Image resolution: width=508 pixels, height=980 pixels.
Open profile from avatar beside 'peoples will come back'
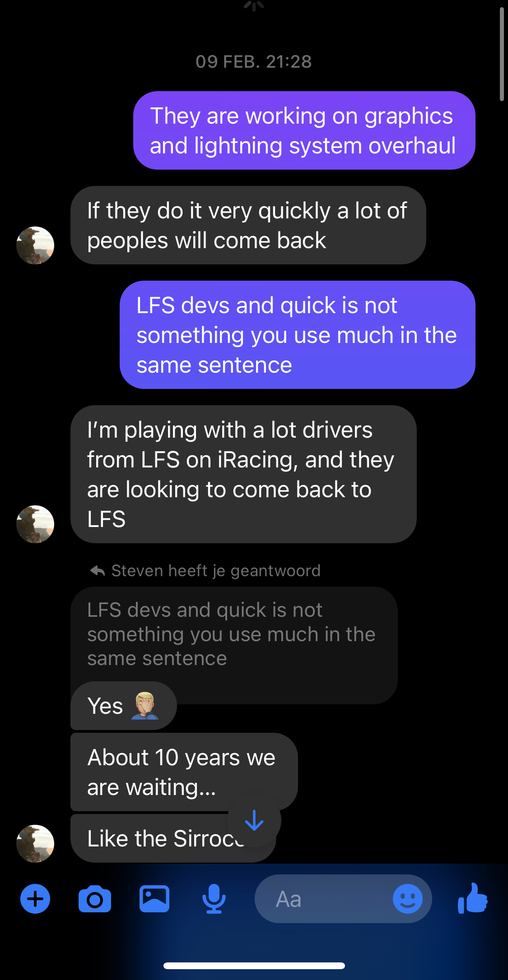[35, 245]
